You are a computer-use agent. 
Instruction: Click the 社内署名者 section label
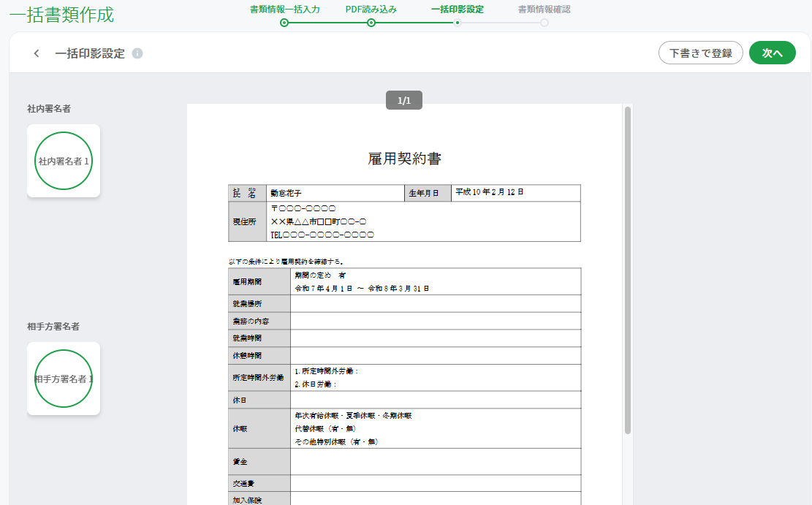pyautogui.click(x=49, y=109)
